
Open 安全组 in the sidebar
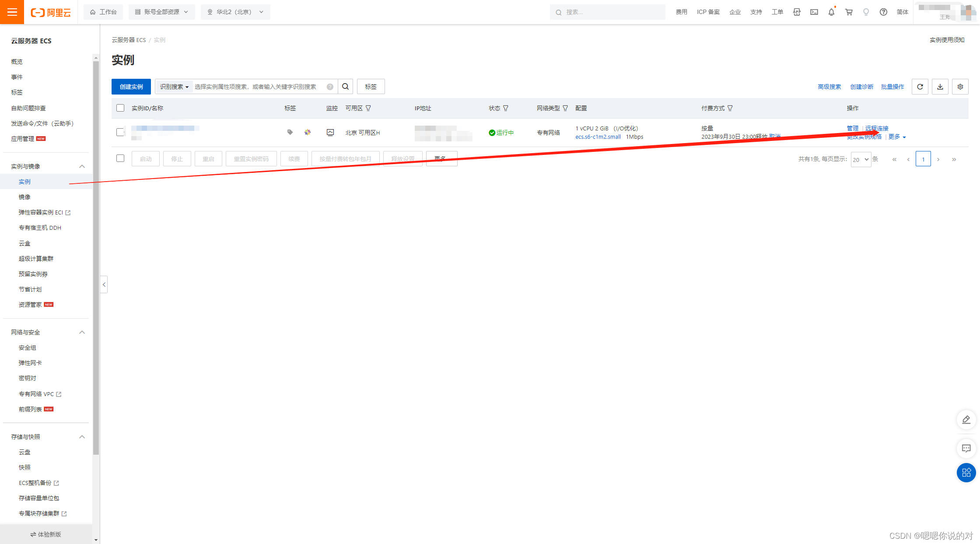(27, 347)
